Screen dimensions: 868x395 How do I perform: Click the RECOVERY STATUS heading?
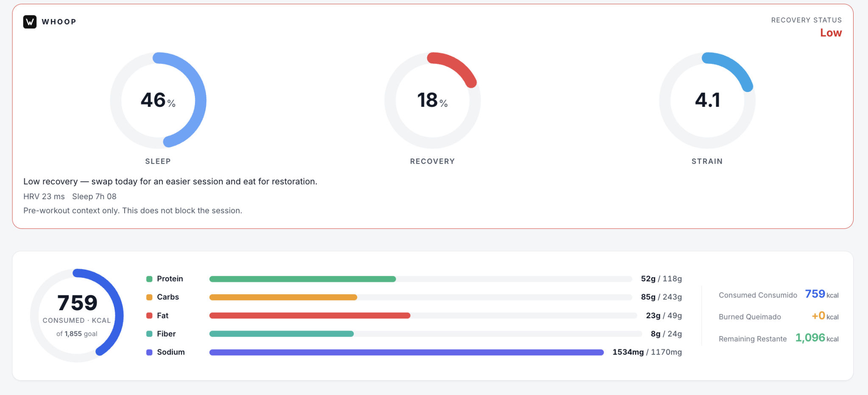coord(807,20)
